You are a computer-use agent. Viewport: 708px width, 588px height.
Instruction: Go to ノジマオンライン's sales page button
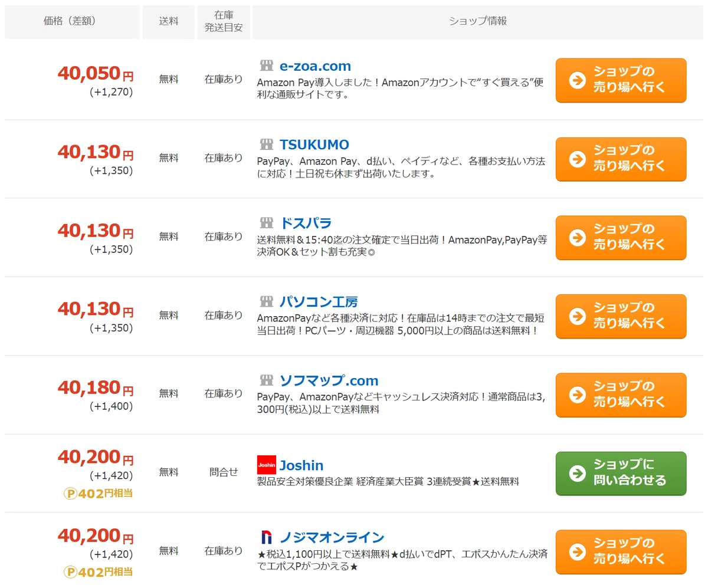pyautogui.click(x=621, y=552)
